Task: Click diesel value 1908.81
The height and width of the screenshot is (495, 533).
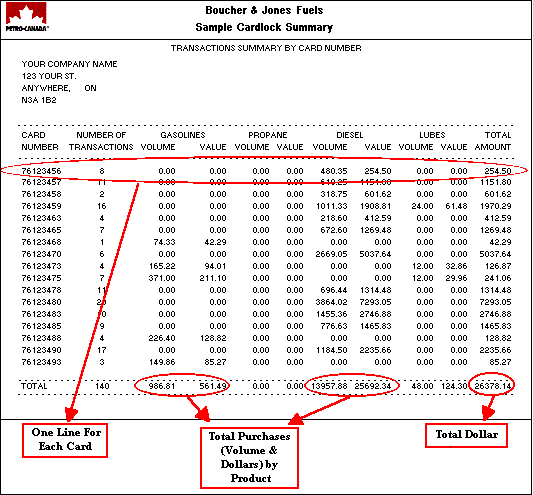Action: coord(376,206)
